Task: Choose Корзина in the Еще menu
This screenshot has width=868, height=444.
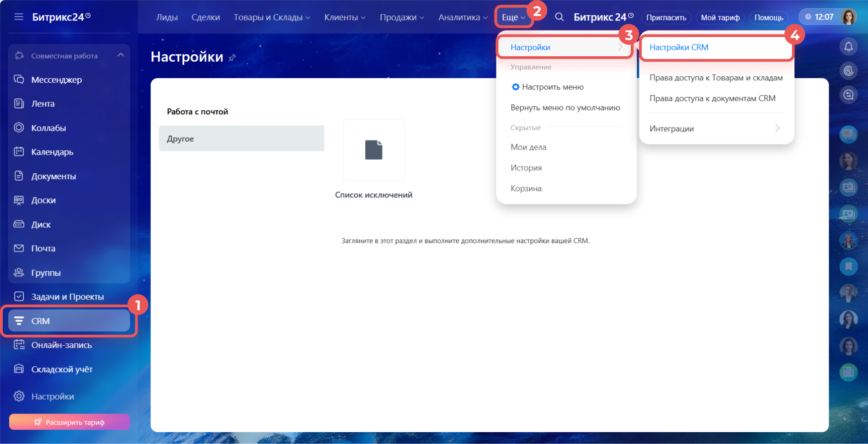Action: click(x=526, y=188)
